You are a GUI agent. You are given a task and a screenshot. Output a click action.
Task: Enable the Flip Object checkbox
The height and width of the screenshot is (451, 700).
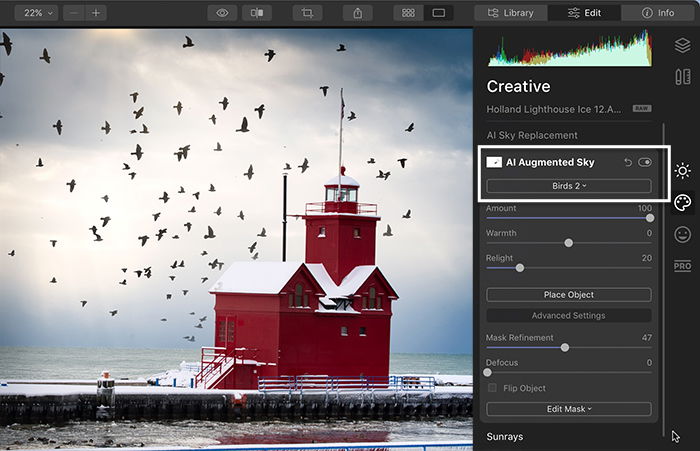click(492, 388)
